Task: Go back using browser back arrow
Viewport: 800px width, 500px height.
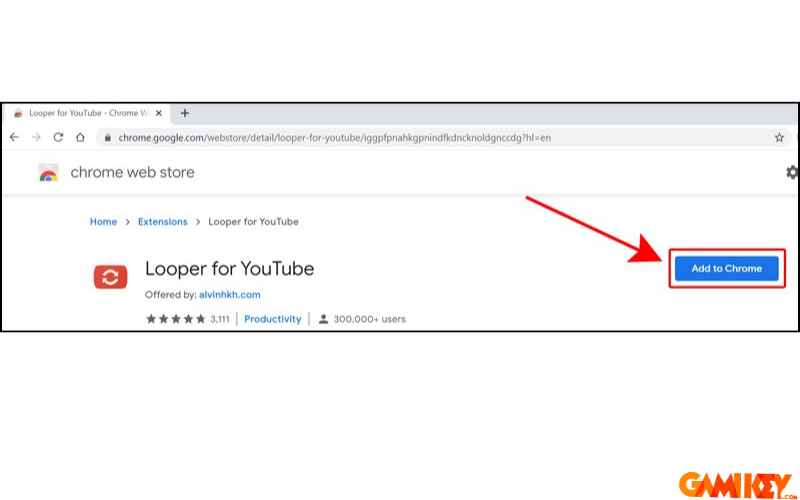Action: pos(14,137)
